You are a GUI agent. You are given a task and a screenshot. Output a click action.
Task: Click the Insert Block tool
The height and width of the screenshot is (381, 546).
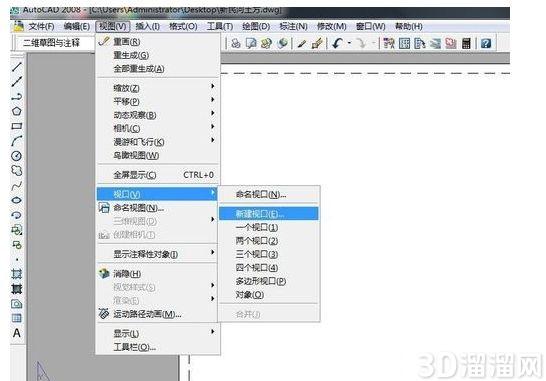click(x=17, y=230)
